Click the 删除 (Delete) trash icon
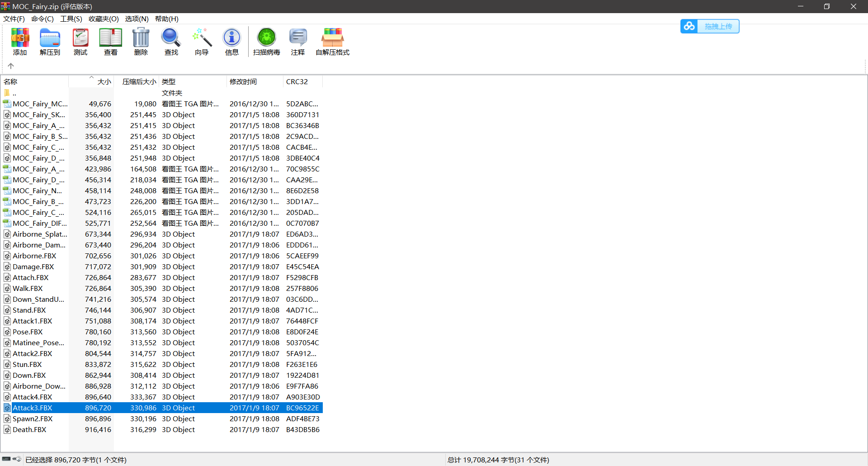This screenshot has height=466, width=868. click(141, 42)
